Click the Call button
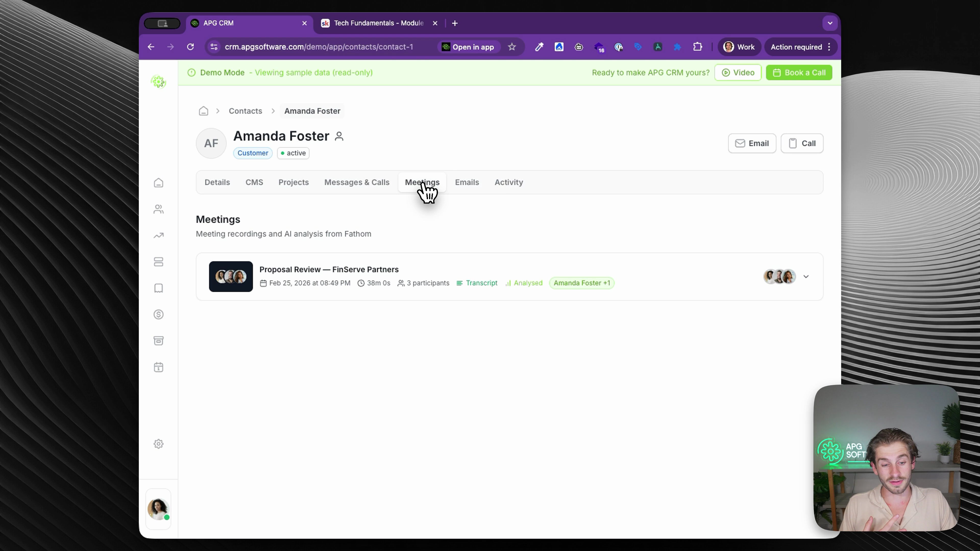980x551 pixels. click(x=802, y=143)
